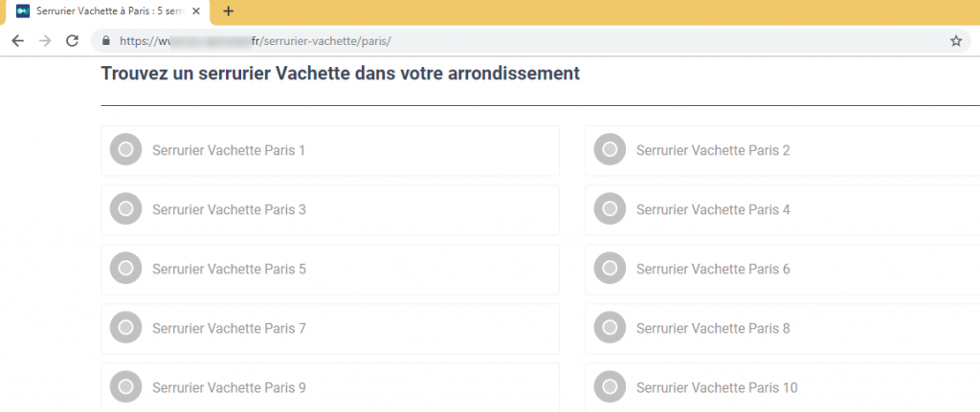980x412 pixels.
Task: Click circle icon beside Paris 9
Action: coord(125,387)
